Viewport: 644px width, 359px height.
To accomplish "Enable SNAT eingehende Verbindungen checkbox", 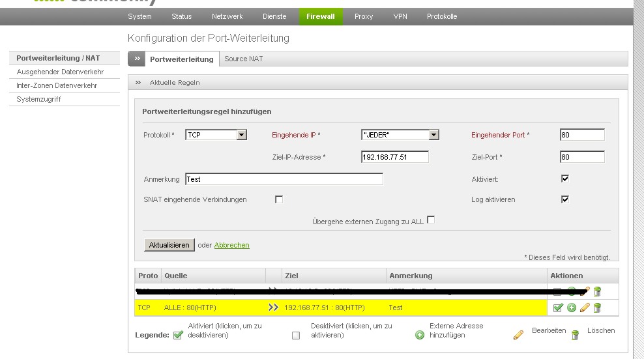I will [x=279, y=199].
